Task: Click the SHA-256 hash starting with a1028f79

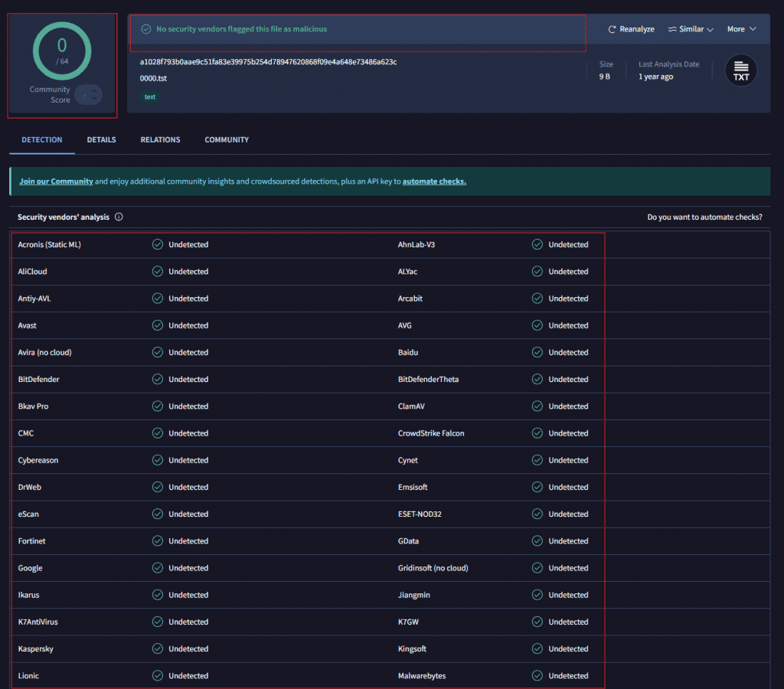Action: click(x=269, y=62)
